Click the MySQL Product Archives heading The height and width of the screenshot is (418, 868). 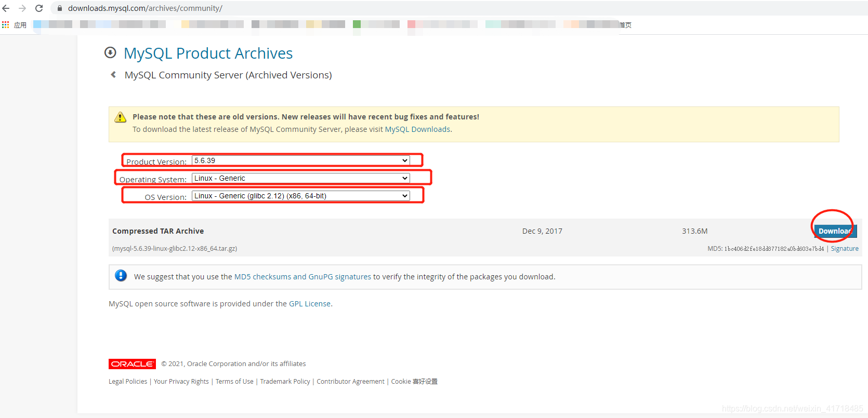coord(208,53)
